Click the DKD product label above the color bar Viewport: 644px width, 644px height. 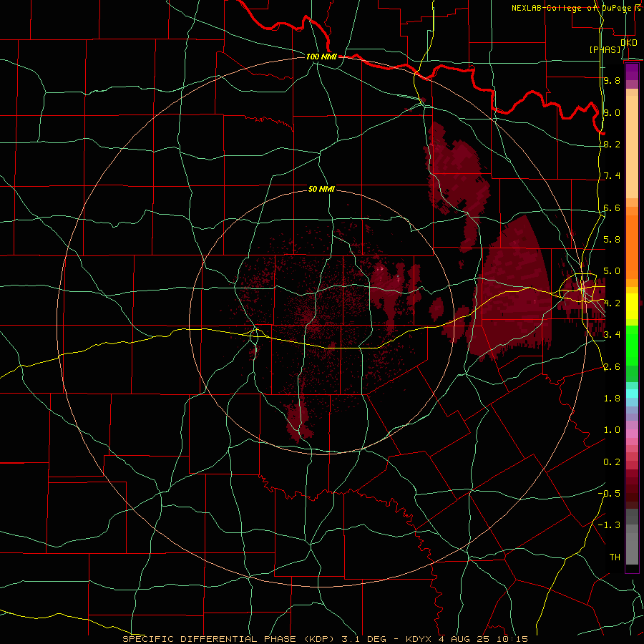click(629, 43)
